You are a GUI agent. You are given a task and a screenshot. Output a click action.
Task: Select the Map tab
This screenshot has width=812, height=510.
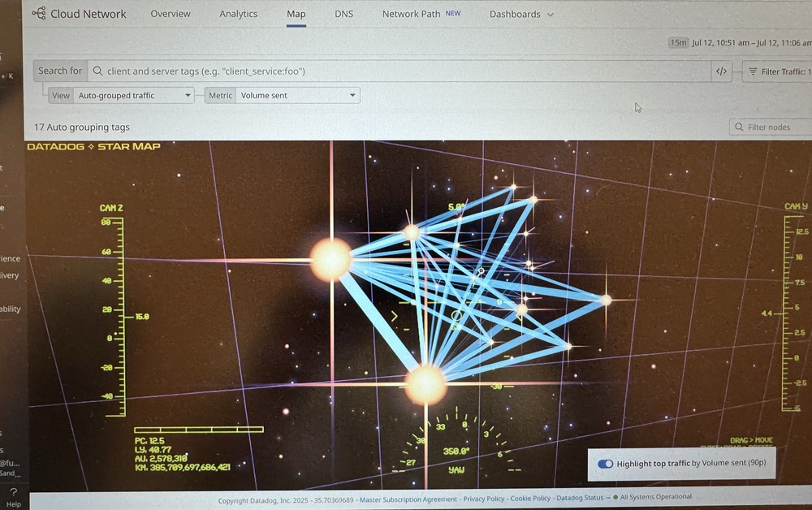[296, 14]
